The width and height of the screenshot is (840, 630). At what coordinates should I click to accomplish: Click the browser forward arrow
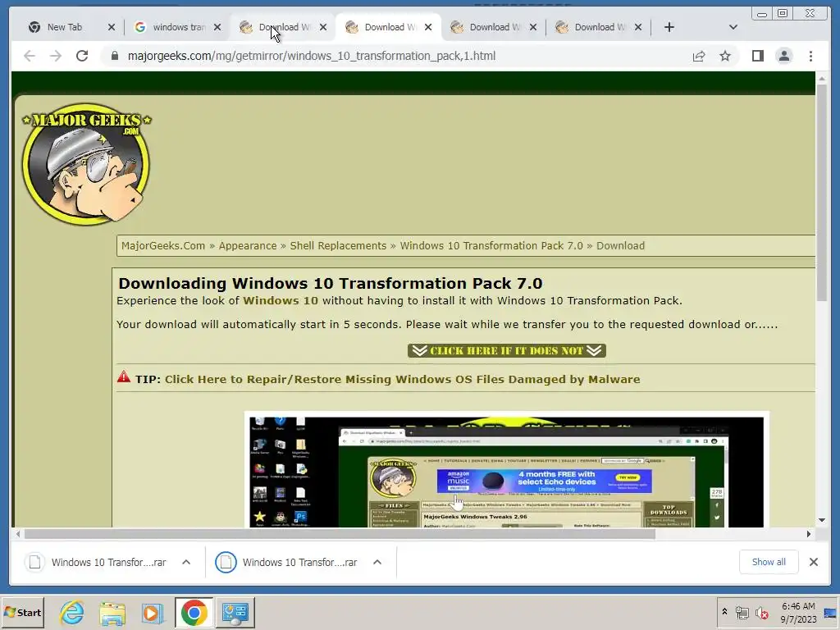click(x=56, y=56)
